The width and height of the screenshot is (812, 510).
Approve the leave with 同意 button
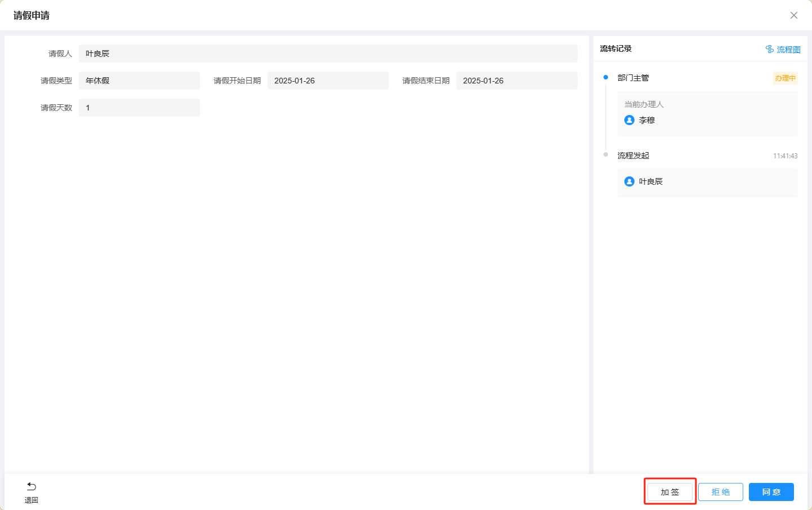click(771, 492)
